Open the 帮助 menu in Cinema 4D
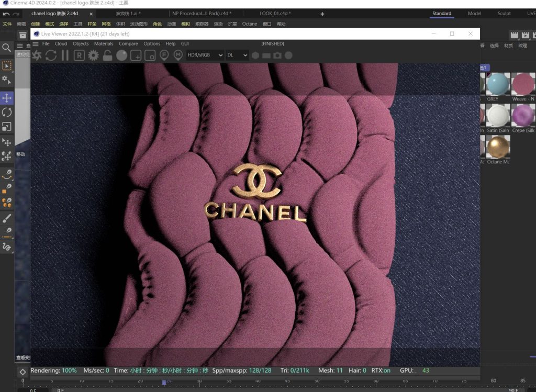Viewport: 536px width, 392px height. click(x=281, y=24)
